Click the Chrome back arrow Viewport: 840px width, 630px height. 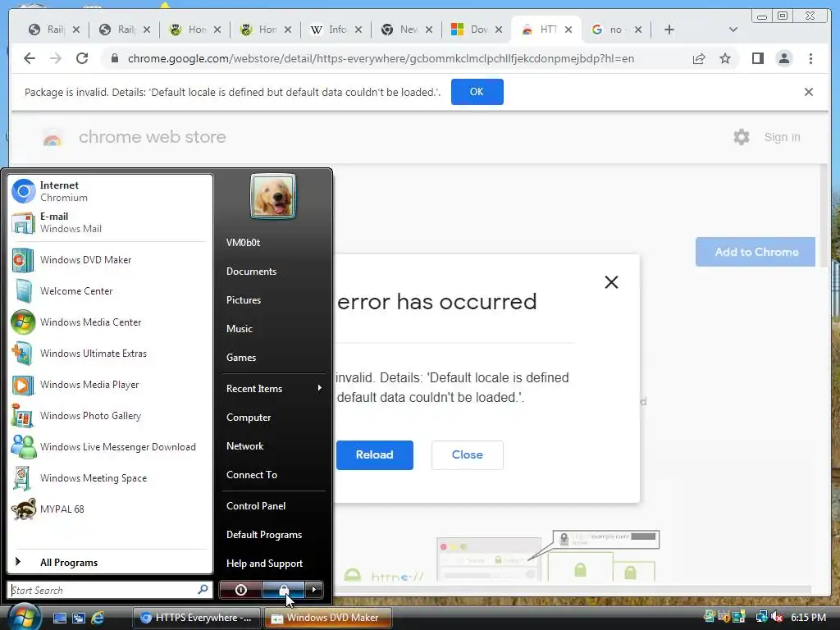click(x=30, y=58)
